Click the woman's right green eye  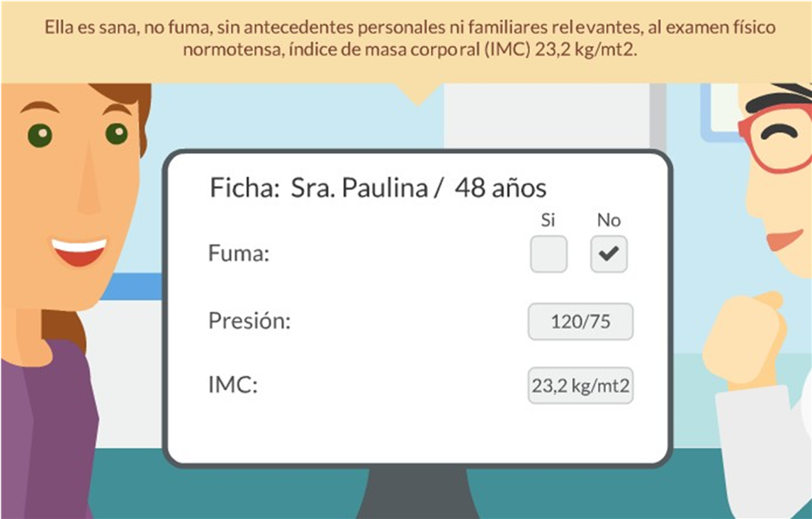pos(117,133)
